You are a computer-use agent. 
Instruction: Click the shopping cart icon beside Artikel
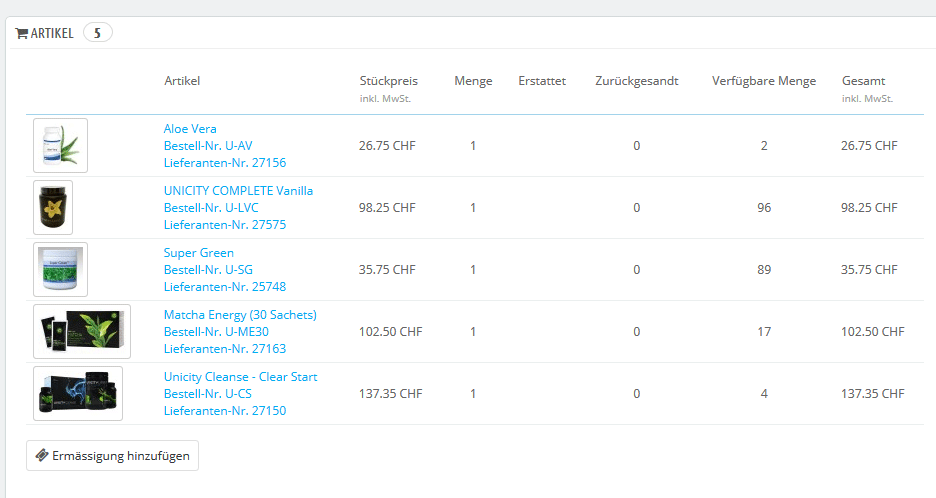21,33
